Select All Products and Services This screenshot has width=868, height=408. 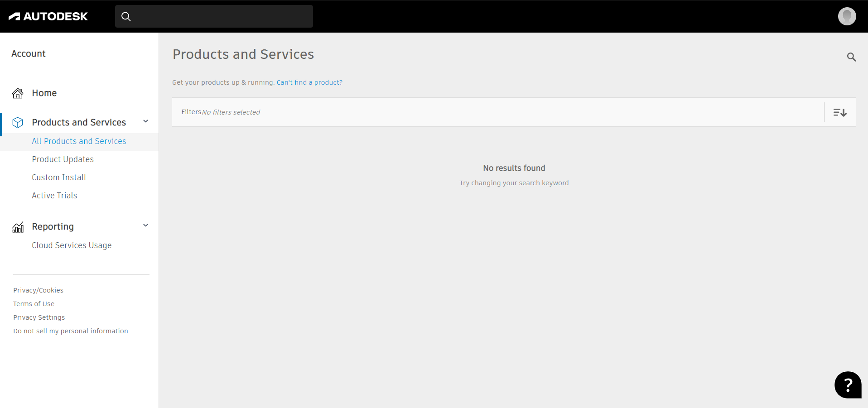[x=79, y=141]
